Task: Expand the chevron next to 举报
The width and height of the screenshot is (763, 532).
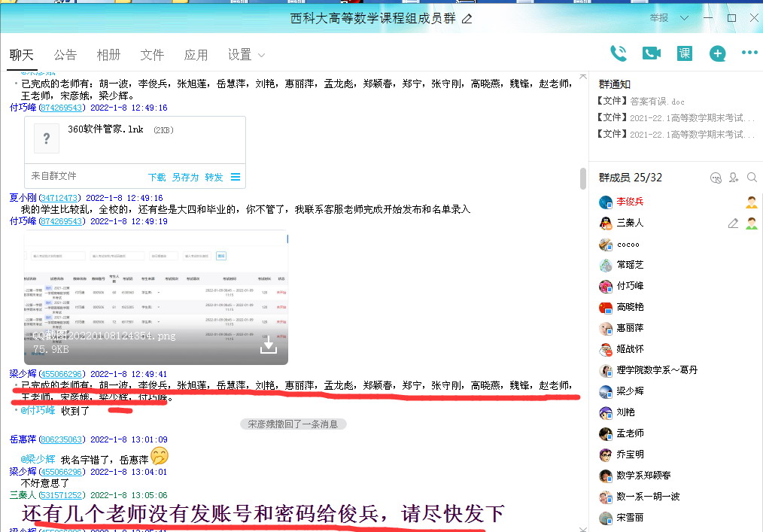Action: 684,18
